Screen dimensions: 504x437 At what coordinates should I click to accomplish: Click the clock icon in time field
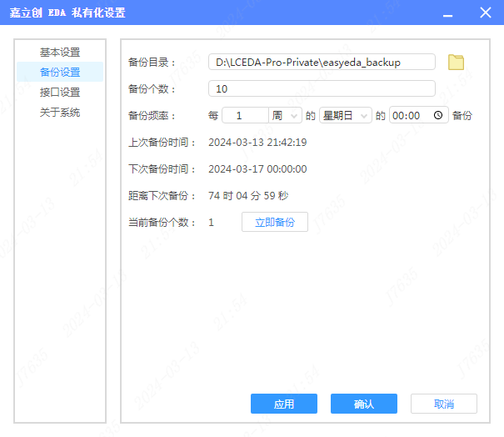pyautogui.click(x=438, y=116)
